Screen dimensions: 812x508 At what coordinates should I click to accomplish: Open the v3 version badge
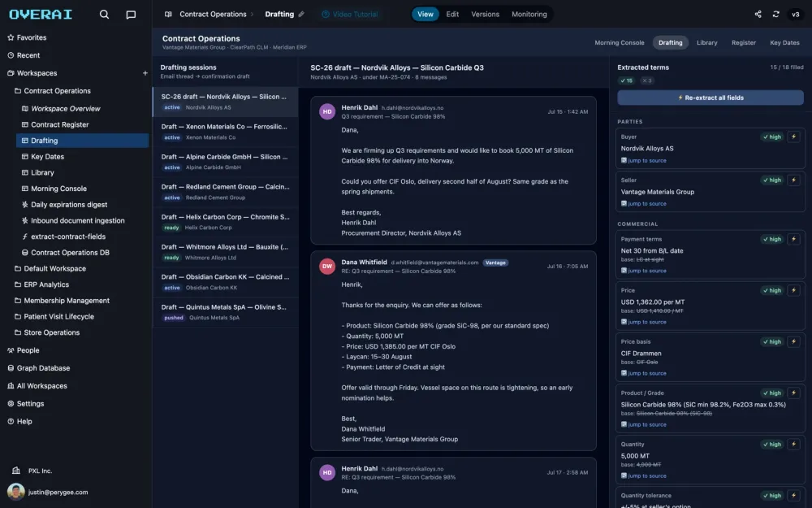coord(796,14)
